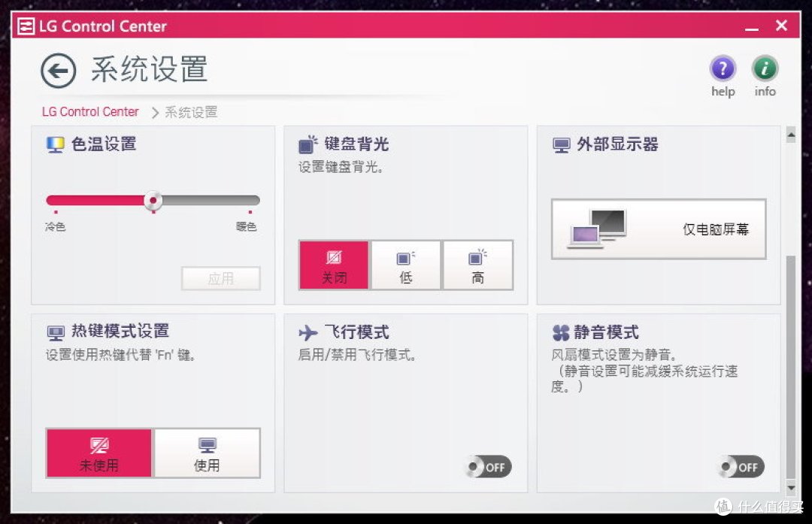Image resolution: width=812 pixels, height=524 pixels.
Task: Open external display 仅电脑屏幕 selector
Action: (659, 229)
